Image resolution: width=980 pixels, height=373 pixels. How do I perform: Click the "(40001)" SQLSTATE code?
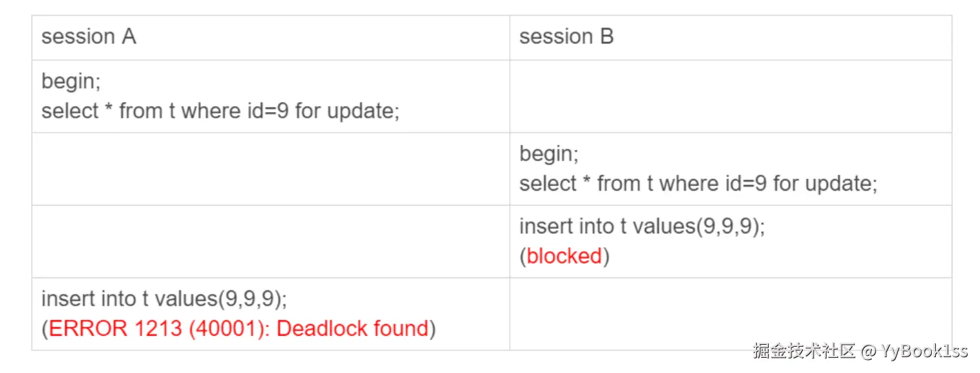point(229,329)
